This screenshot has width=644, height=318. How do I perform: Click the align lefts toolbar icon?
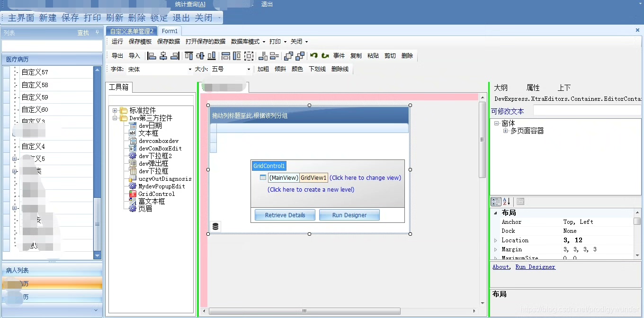[152, 56]
